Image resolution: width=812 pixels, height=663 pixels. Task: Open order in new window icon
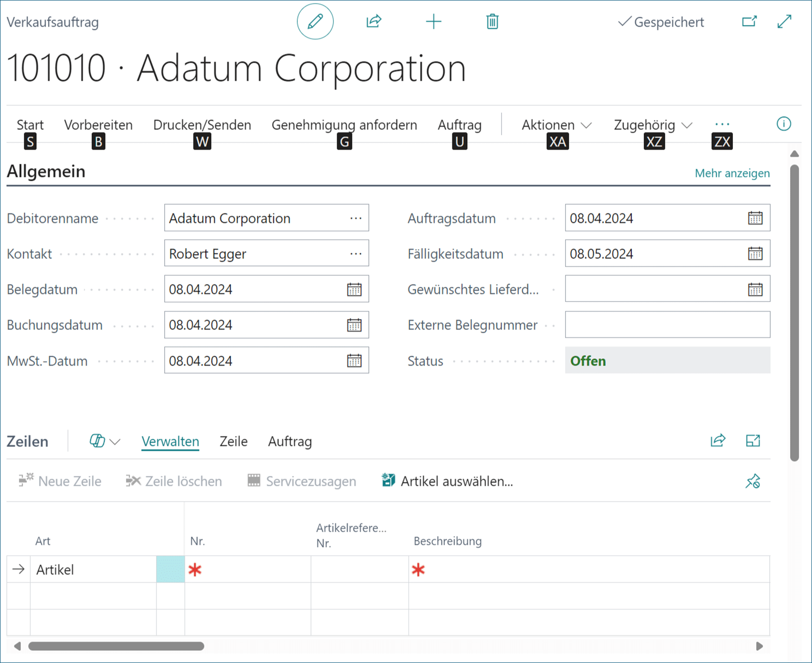point(749,21)
